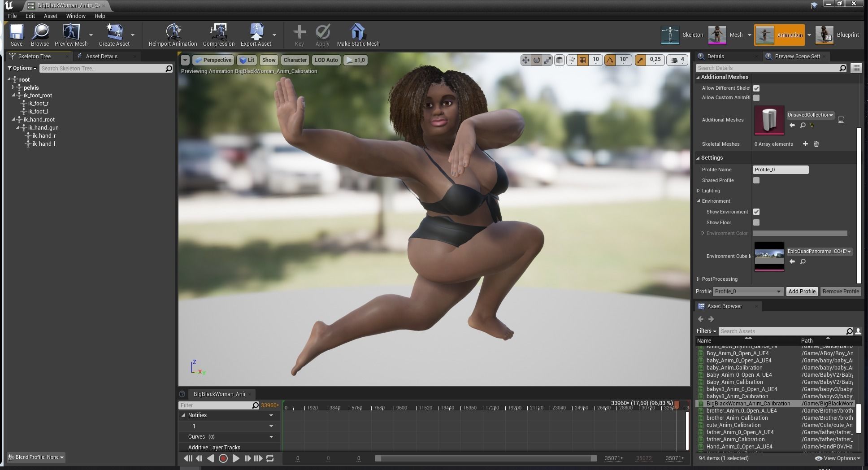The width and height of the screenshot is (868, 470).
Task: Play the animation in reverse
Action: point(211,458)
